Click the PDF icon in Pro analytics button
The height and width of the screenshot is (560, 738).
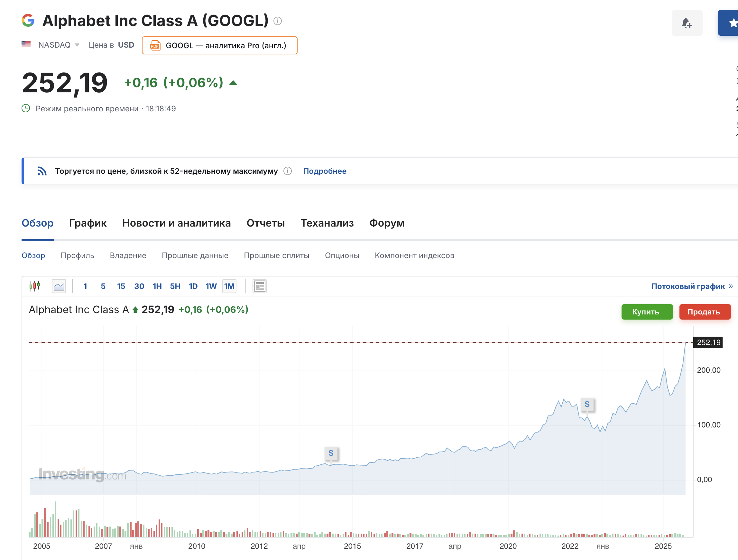coord(155,45)
